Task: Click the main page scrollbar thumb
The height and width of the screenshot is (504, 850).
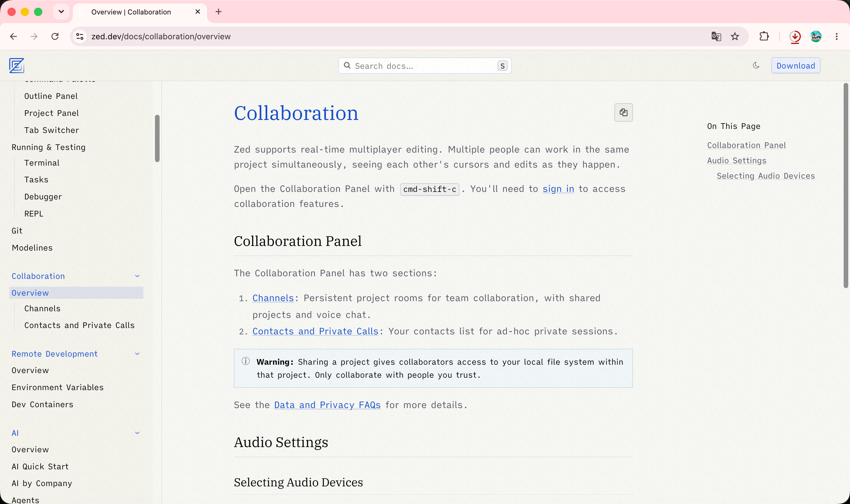Action: tap(846, 186)
